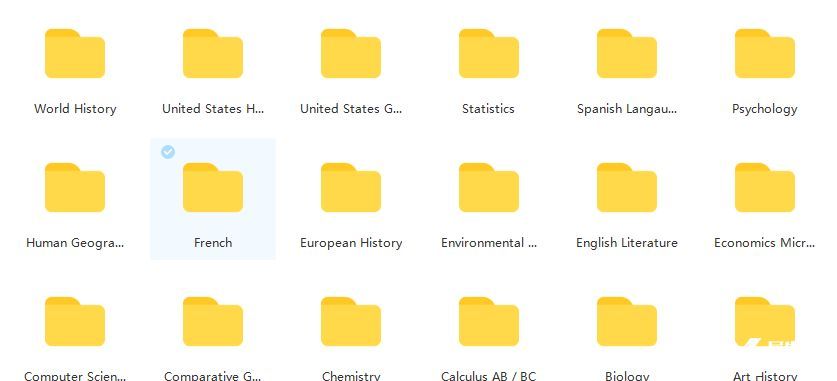Open the World History folder icon
Screen dimensions: 837x381
pyautogui.click(x=75, y=53)
